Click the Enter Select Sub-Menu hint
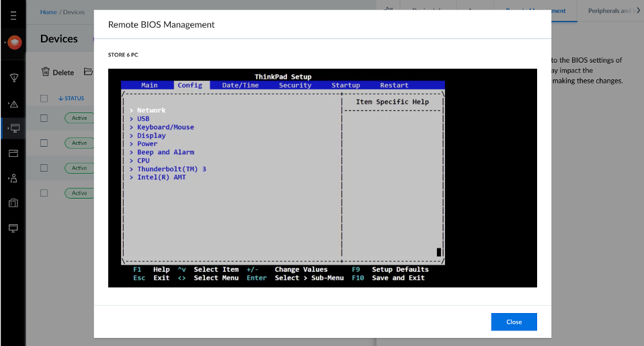 pyautogui.click(x=295, y=278)
